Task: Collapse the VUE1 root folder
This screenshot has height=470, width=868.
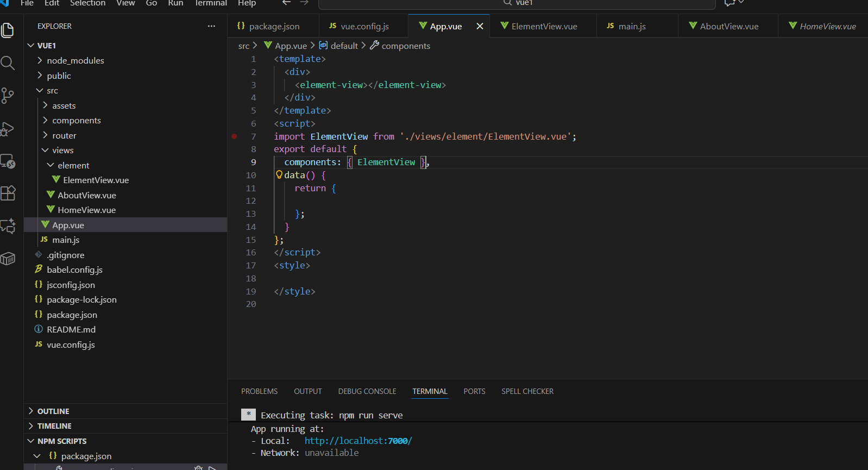Action: (x=31, y=45)
